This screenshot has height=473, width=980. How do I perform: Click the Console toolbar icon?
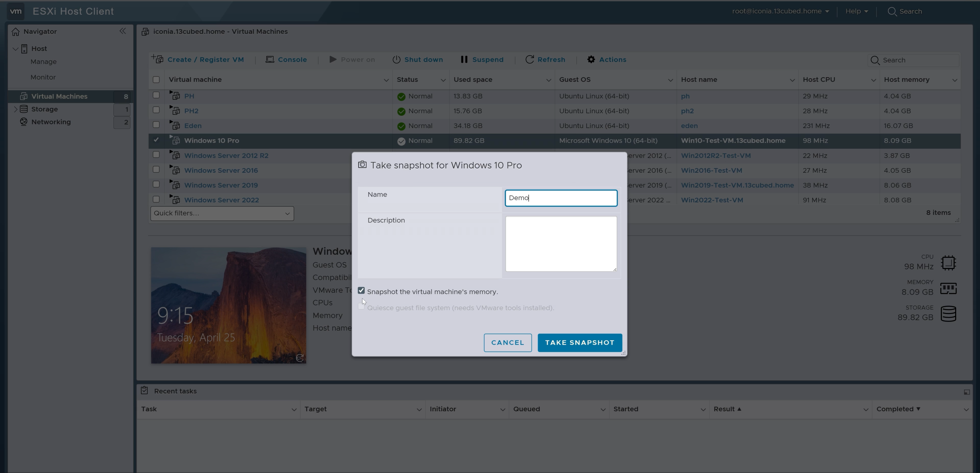pyautogui.click(x=270, y=59)
